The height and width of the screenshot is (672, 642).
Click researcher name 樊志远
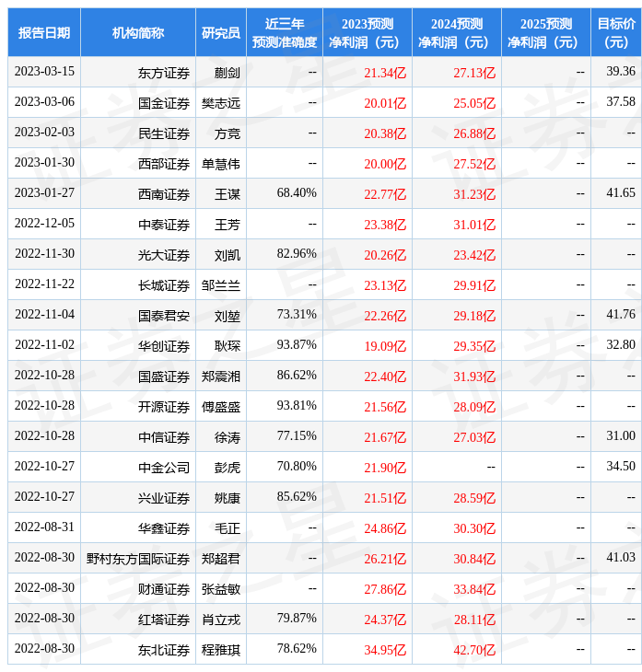221,103
